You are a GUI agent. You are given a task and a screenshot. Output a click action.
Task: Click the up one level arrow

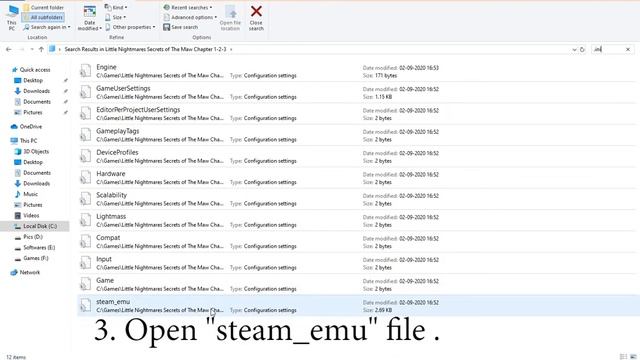(x=41, y=49)
